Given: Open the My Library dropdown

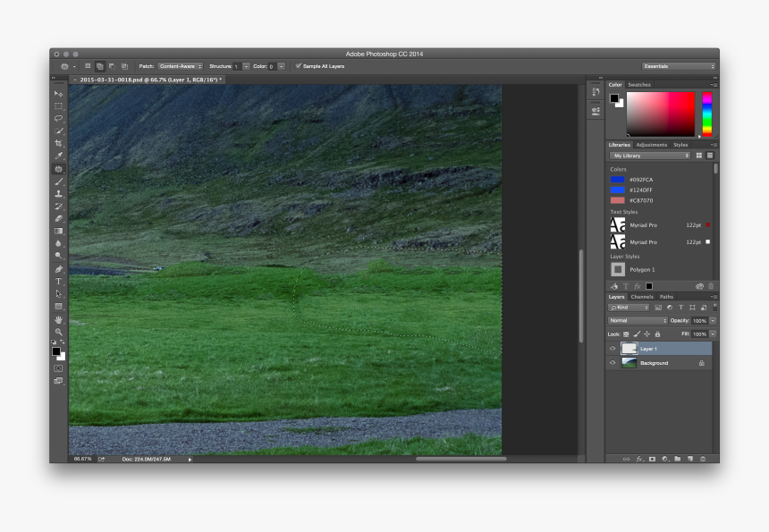Looking at the screenshot, I should (648, 155).
